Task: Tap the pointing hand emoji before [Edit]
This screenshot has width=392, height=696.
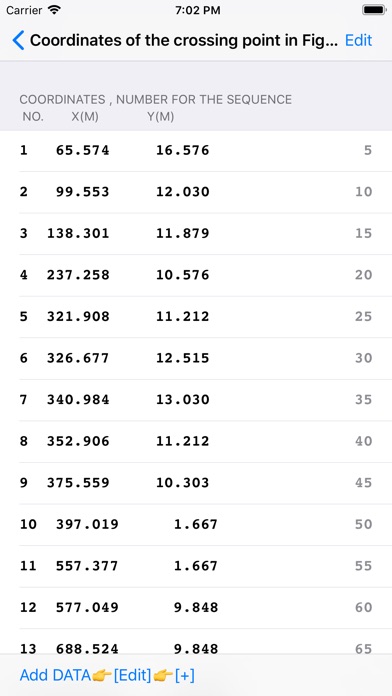Action: click(102, 676)
